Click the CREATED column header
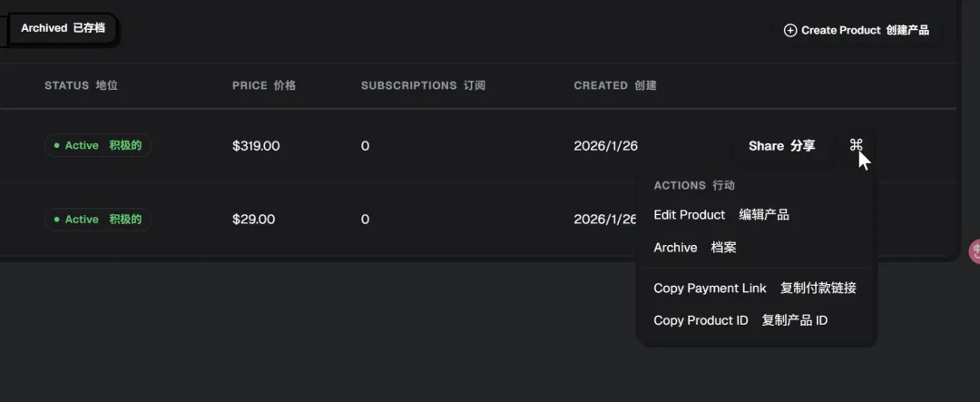Screen dimensions: 980x402 [614, 85]
